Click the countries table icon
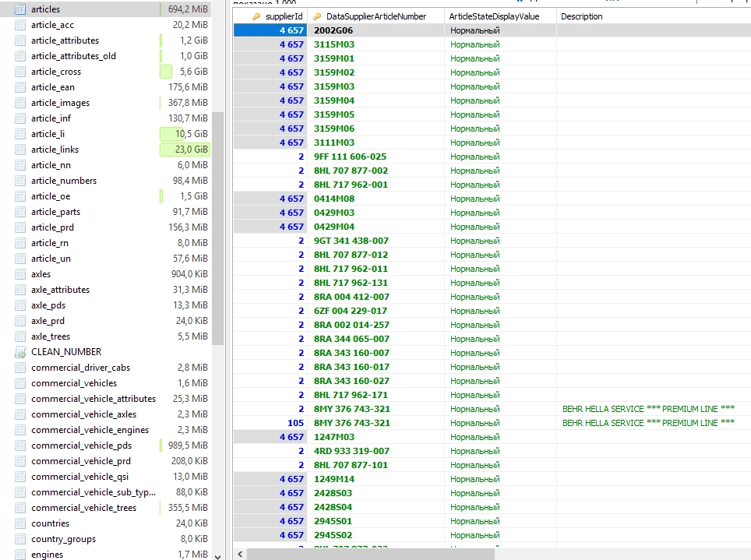 (x=20, y=523)
